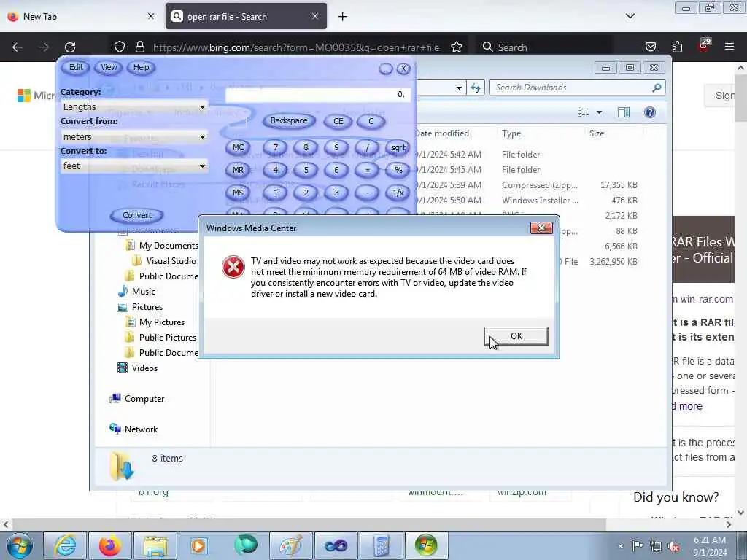Open Windows Media Player taskbar icon
The image size is (747, 560).
pos(200,545)
